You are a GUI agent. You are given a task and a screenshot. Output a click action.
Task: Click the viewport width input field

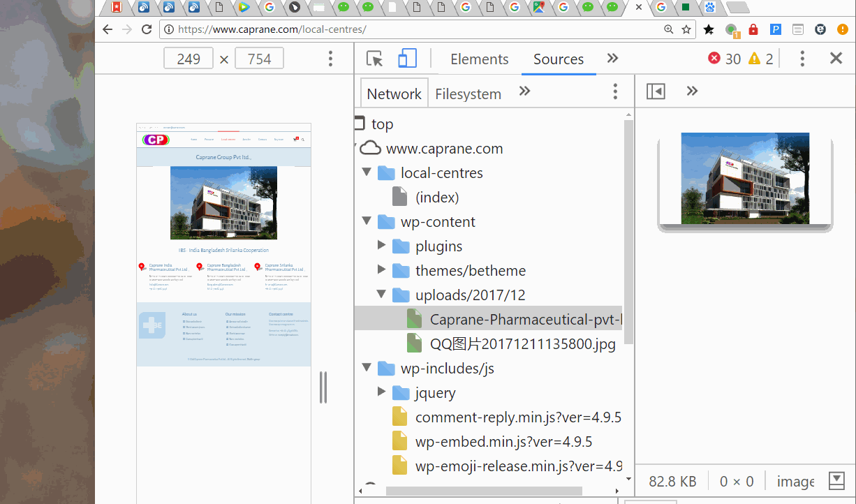189,59
